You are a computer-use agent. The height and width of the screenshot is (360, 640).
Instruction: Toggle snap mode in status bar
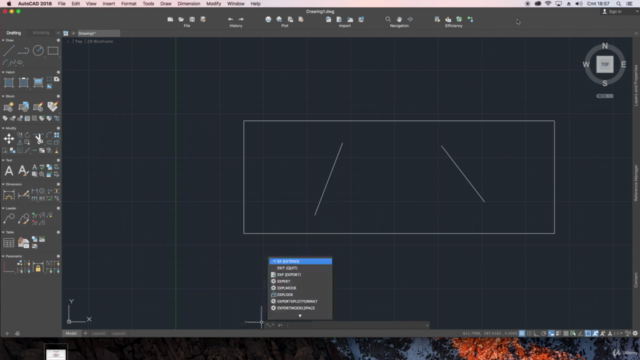point(529,333)
